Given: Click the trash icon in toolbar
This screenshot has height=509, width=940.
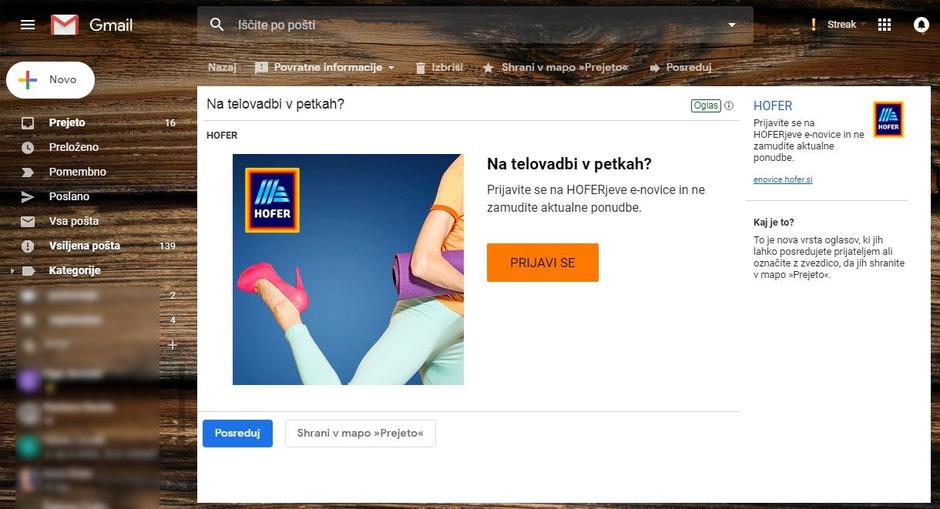Looking at the screenshot, I should coord(421,68).
